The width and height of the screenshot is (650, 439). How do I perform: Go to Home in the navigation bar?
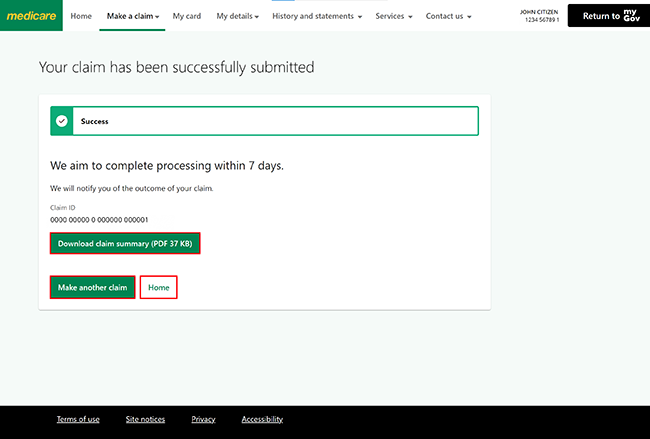point(81,16)
